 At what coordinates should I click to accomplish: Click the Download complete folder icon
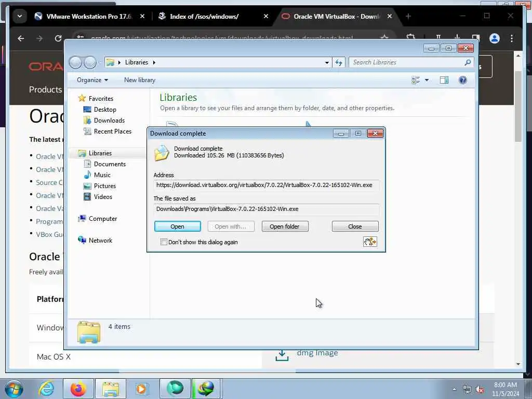click(x=162, y=153)
